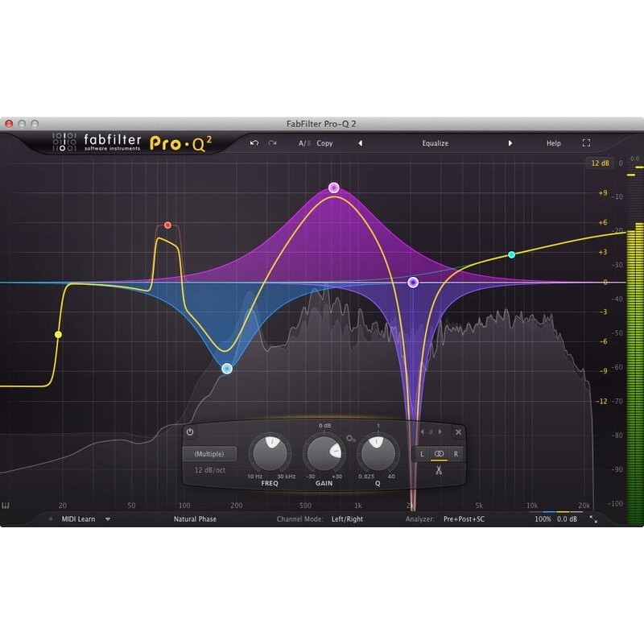The image size is (644, 644).
Task: Click the Redo arrow icon
Action: point(270,142)
